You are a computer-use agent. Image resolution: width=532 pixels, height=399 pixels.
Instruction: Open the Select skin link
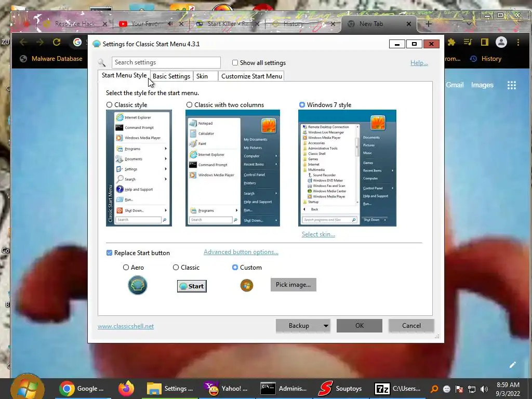click(318, 234)
